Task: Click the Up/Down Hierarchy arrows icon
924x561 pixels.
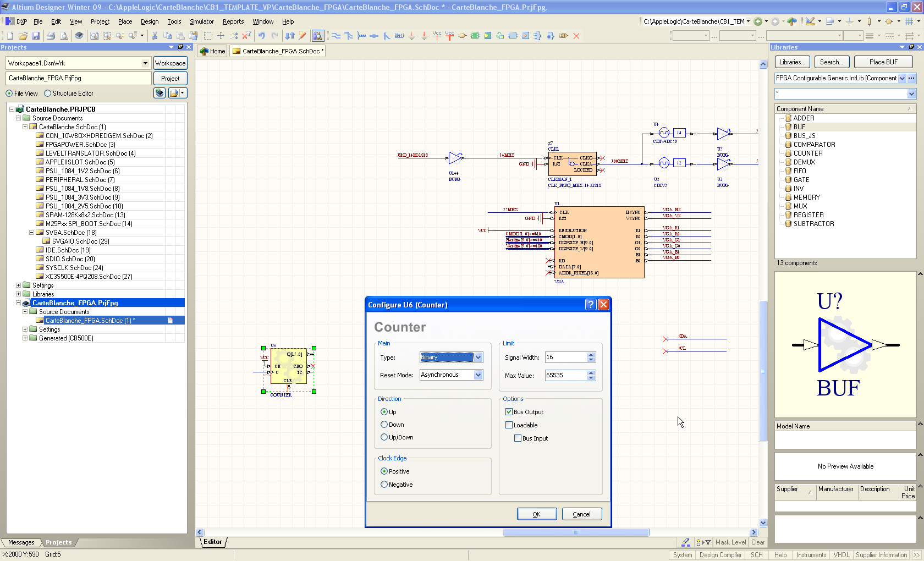Action: click(290, 36)
